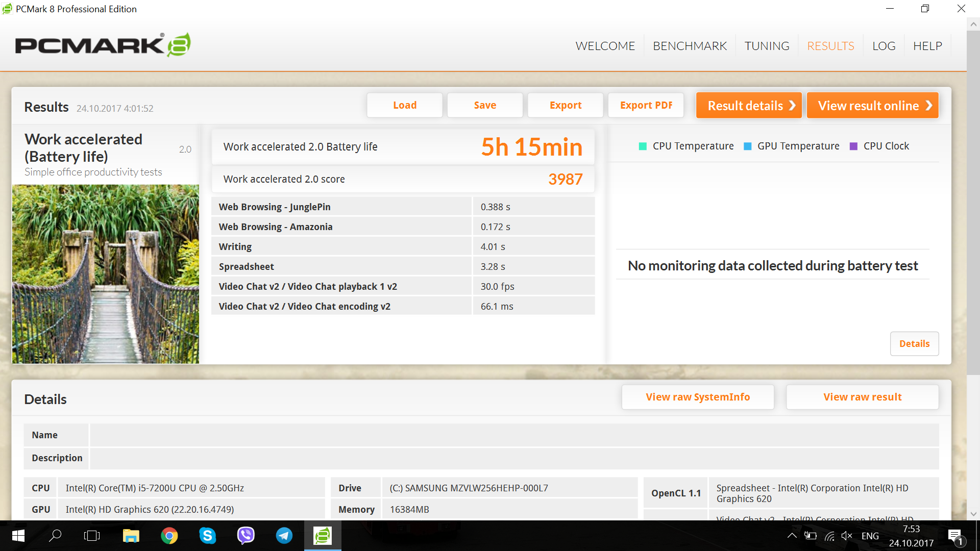Open the Task View icon
Viewport: 980px width, 551px height.
pos(92,536)
